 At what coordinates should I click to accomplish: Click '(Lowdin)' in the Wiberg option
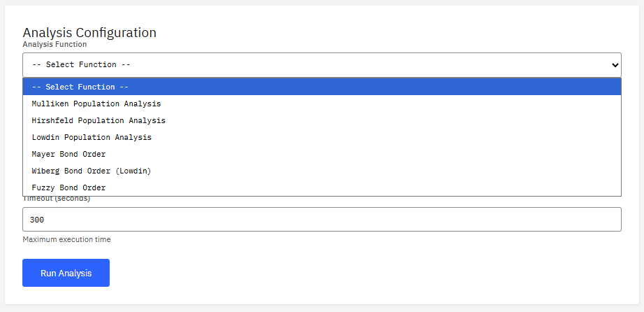click(131, 171)
